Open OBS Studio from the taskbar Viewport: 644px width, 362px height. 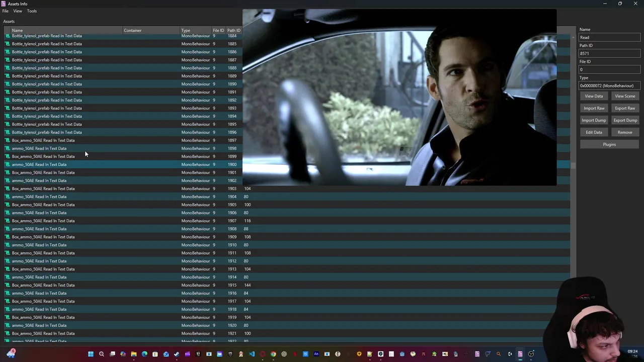pyautogui.click(x=531, y=354)
